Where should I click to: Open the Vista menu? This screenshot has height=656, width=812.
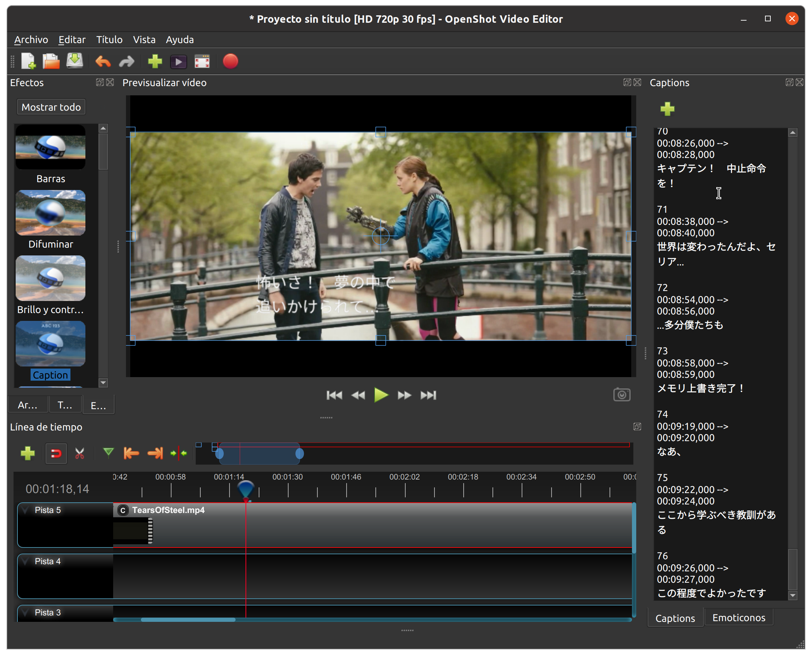(143, 39)
